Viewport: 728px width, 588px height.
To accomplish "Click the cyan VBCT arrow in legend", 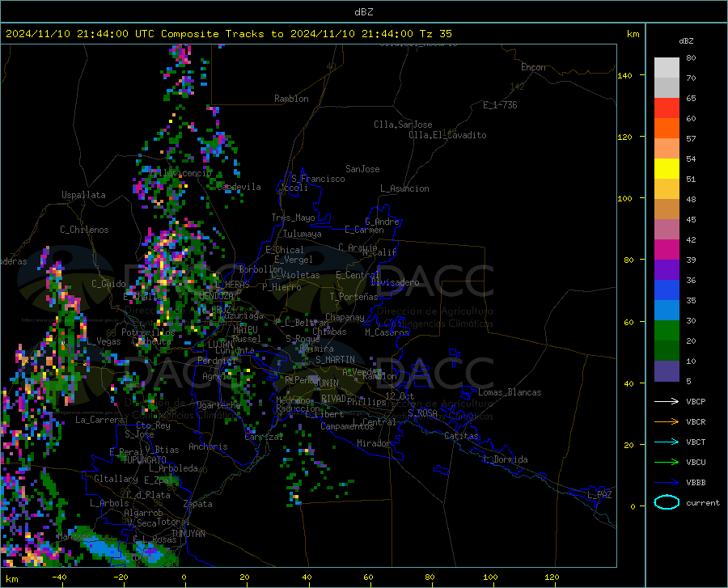I will click(x=667, y=442).
